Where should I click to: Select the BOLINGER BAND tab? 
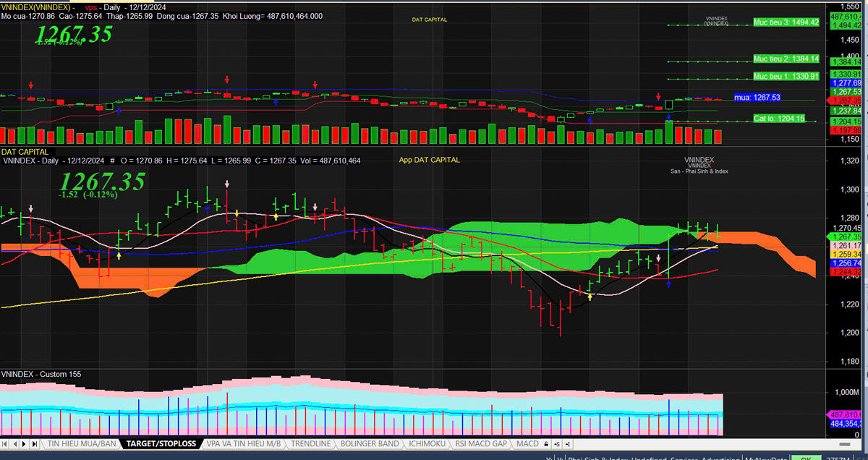tap(369, 443)
